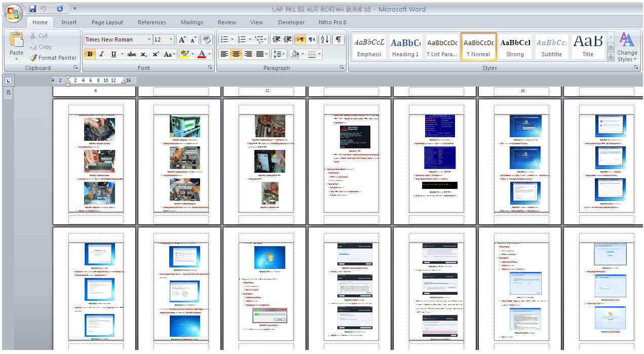
Task: Apply the Emphasis style
Action: [369, 47]
